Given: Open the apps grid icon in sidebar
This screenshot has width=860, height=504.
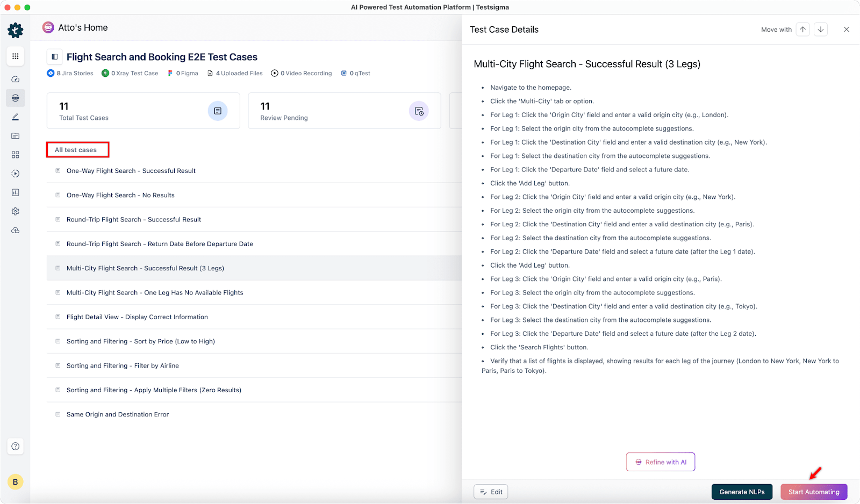Looking at the screenshot, I should click(x=15, y=56).
